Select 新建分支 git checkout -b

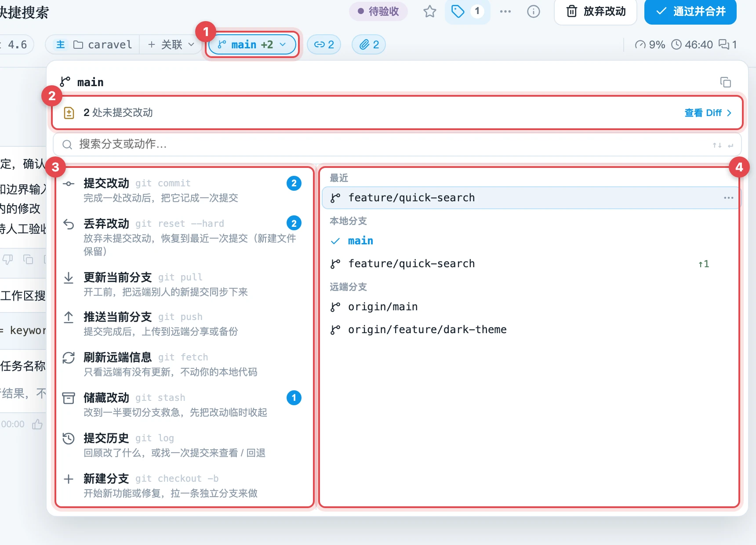184,485
